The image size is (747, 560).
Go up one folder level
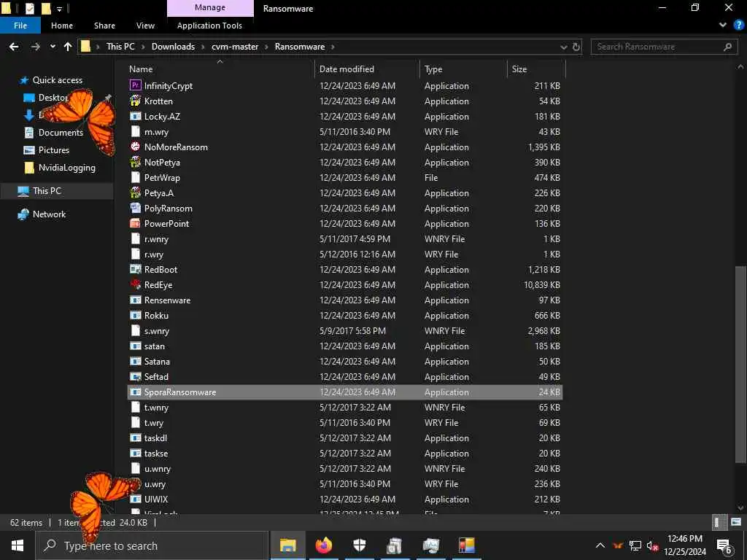(x=68, y=47)
